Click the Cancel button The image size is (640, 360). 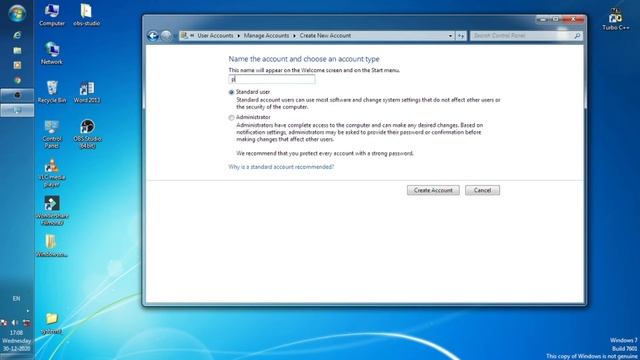pos(482,190)
